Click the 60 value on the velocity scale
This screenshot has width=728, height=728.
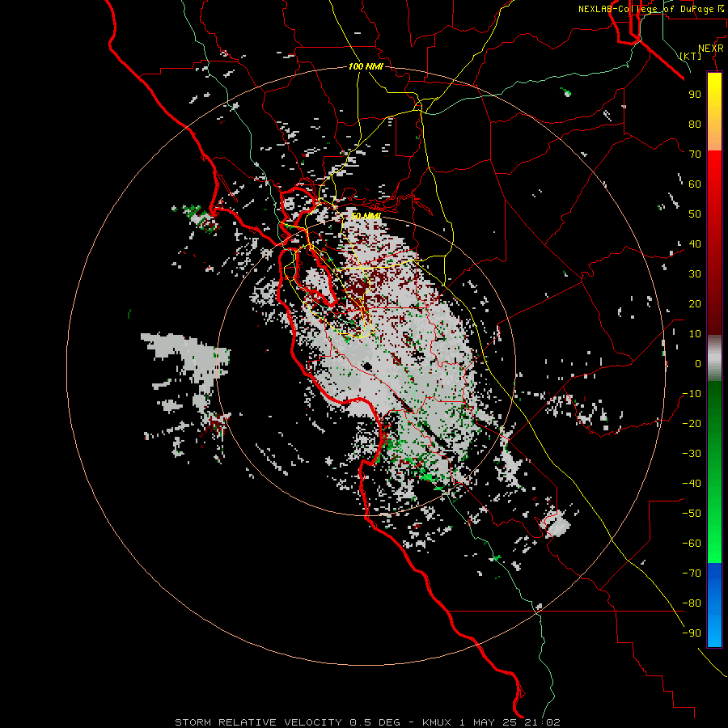[x=695, y=184]
